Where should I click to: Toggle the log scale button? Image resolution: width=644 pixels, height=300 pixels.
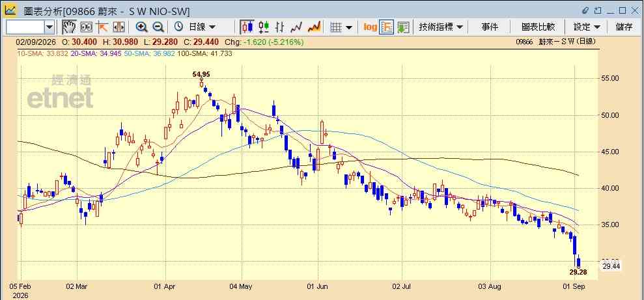[x=370, y=27]
